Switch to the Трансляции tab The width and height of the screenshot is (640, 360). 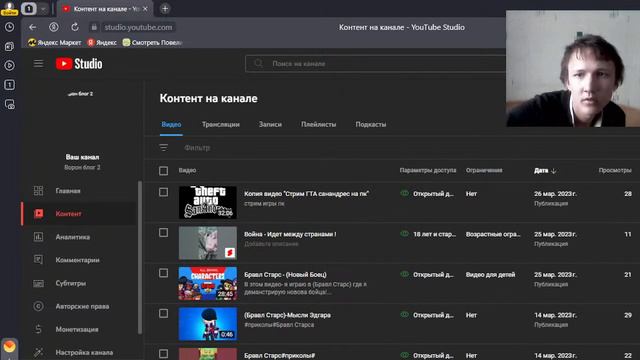pyautogui.click(x=220, y=124)
